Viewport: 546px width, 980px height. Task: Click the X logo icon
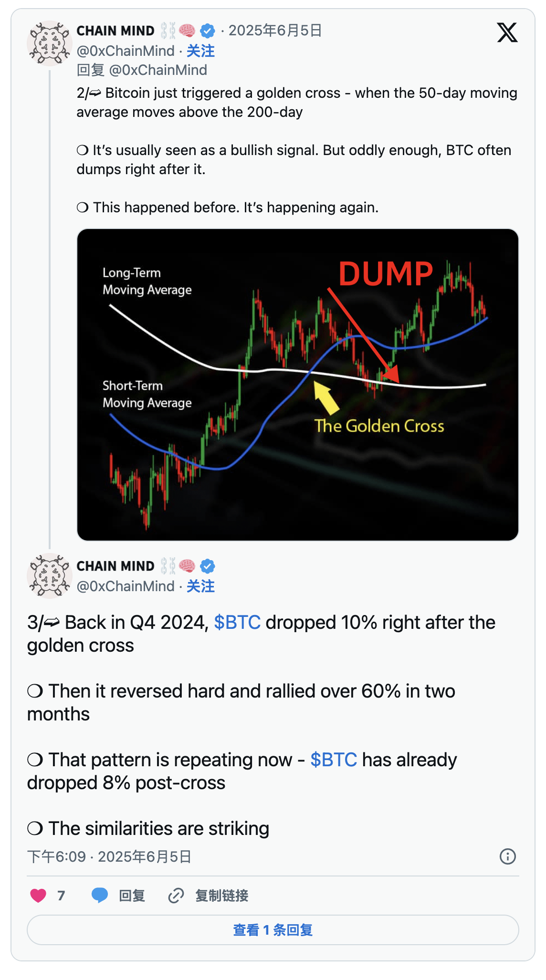[x=507, y=32]
